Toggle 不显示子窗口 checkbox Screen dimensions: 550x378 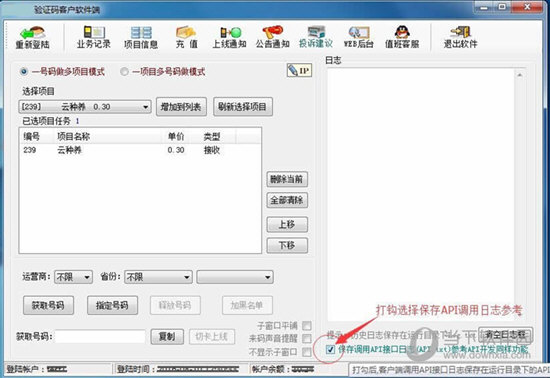[307, 352]
